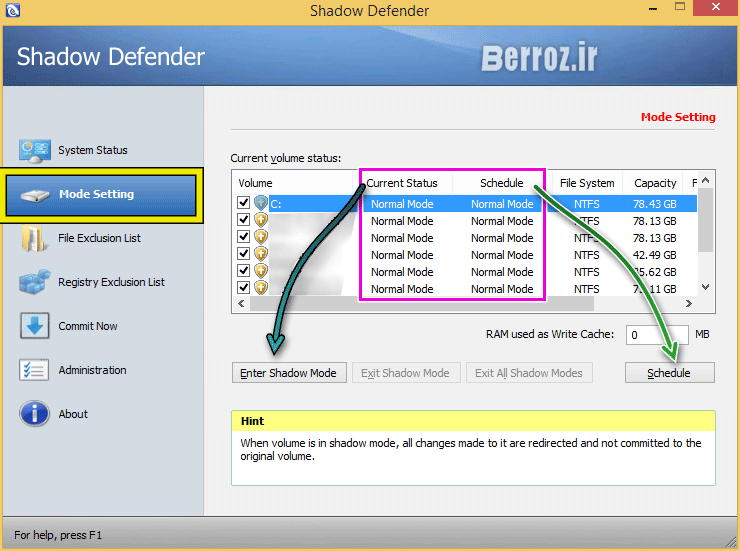Go to Commit Now section
This screenshot has width=740, height=551.
88,326
